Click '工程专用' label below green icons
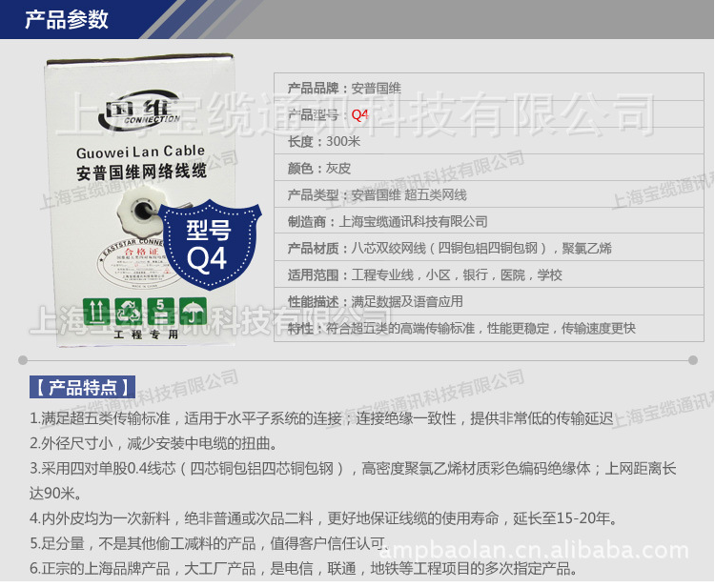The image size is (715, 588). pos(146,335)
